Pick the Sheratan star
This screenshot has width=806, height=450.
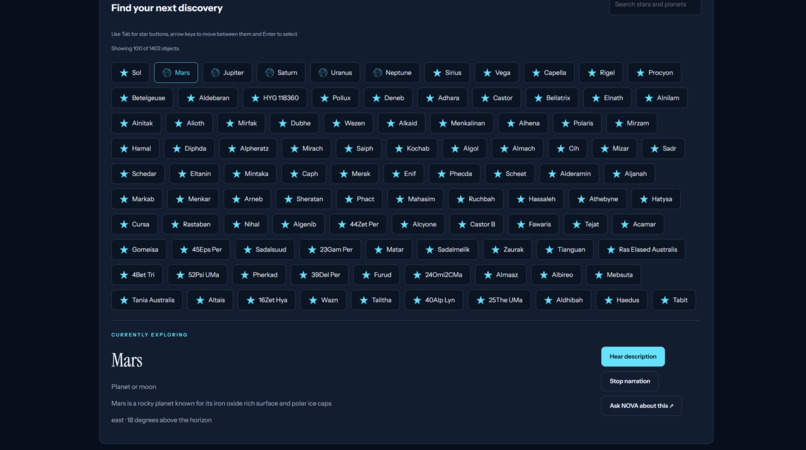point(304,199)
